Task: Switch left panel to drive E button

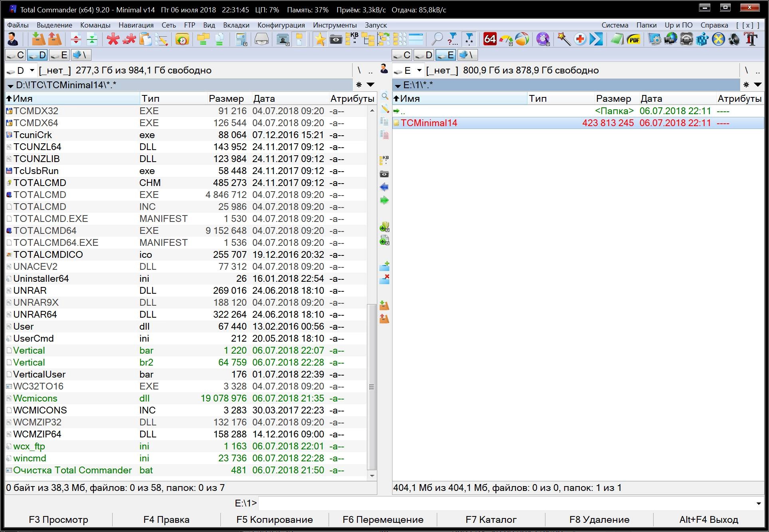Action: [x=59, y=55]
